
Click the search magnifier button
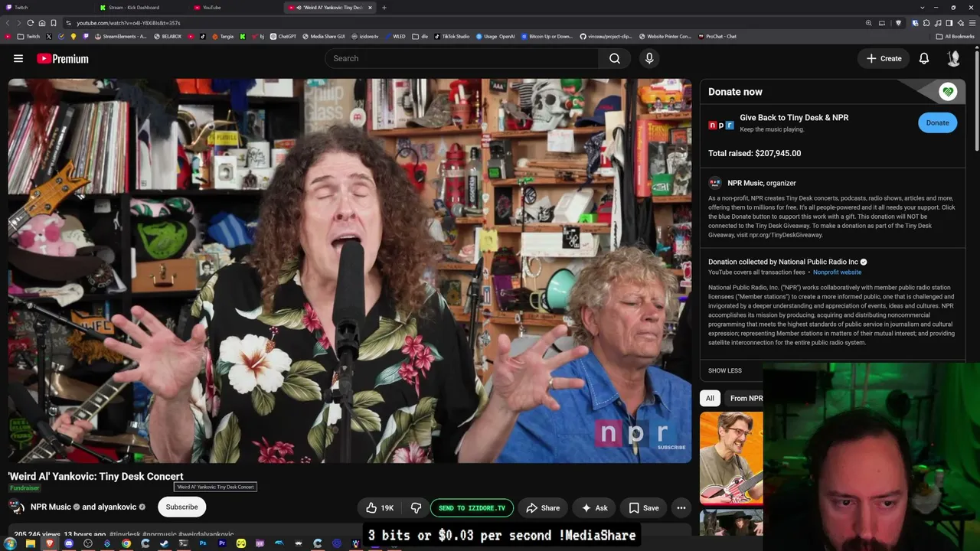point(614,58)
